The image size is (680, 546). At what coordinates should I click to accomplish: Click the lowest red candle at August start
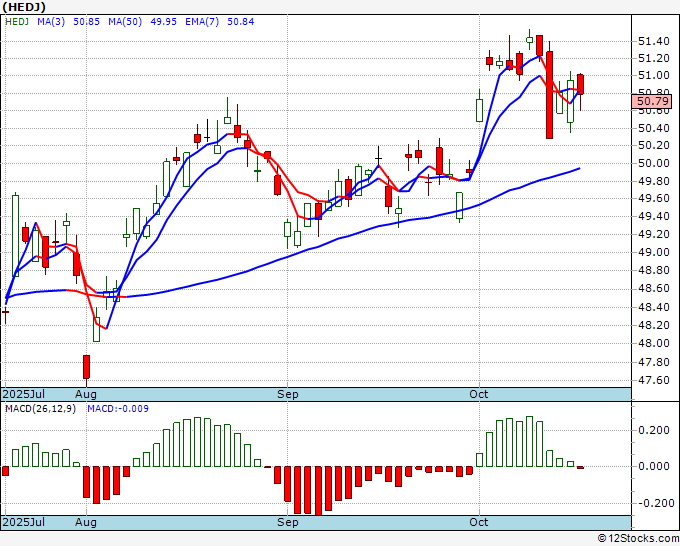click(86, 367)
